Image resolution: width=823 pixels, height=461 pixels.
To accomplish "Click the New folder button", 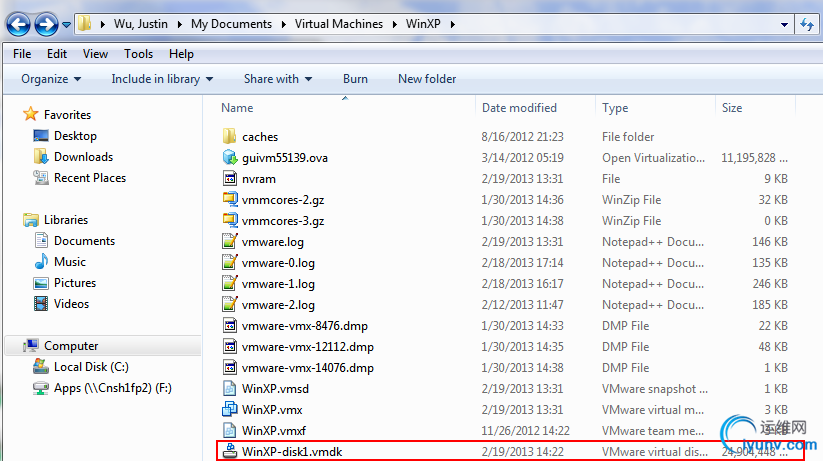I will pyautogui.click(x=427, y=79).
